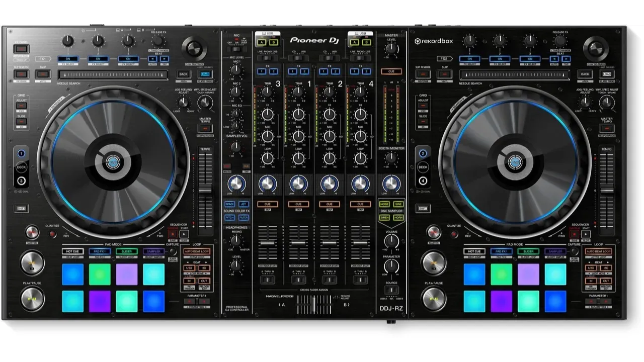This screenshot has width=644, height=362.
Task: Flip the sampler SOURCE USB A/B switch
Action: pyautogui.click(x=391, y=290)
